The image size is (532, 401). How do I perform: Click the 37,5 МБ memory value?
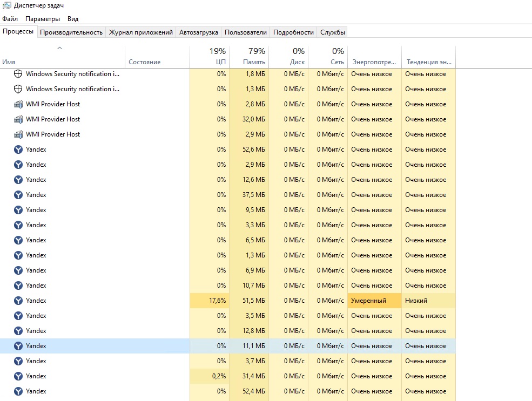254,195
